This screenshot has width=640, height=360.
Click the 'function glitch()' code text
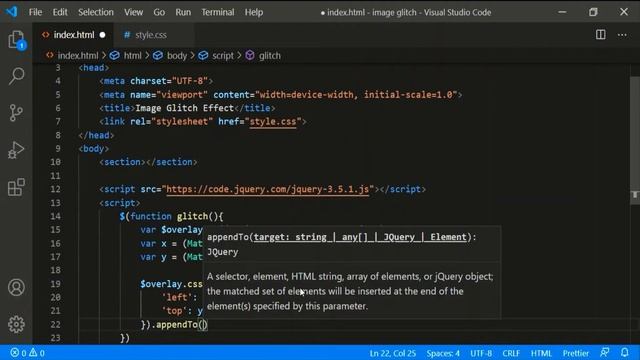coord(176,216)
